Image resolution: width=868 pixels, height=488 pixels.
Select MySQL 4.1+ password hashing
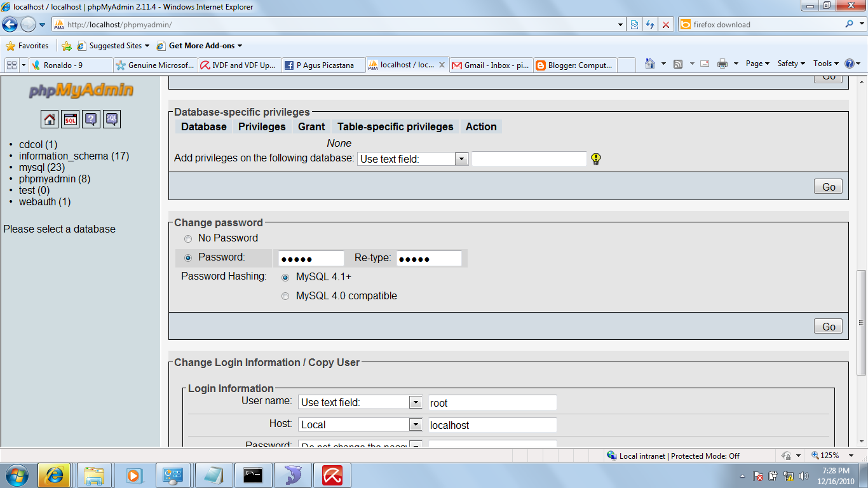coord(285,278)
